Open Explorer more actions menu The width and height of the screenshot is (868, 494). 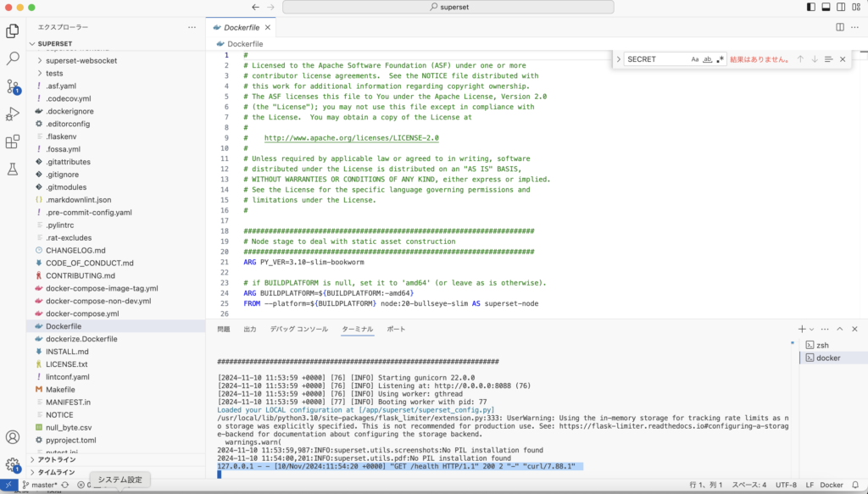[x=192, y=27]
